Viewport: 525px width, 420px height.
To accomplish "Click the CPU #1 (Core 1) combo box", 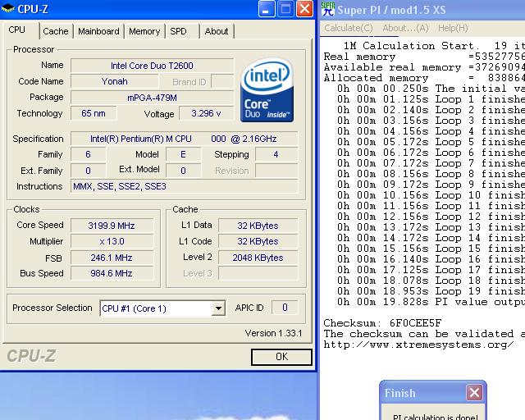I will click(162, 308).
